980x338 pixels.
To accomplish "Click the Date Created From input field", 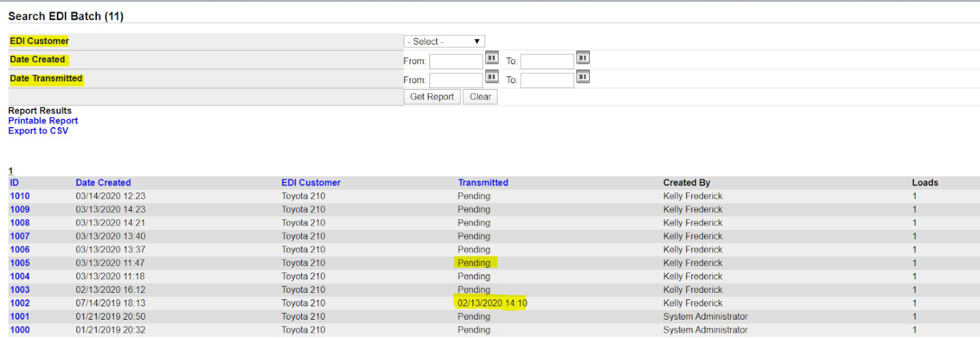I will tap(456, 61).
